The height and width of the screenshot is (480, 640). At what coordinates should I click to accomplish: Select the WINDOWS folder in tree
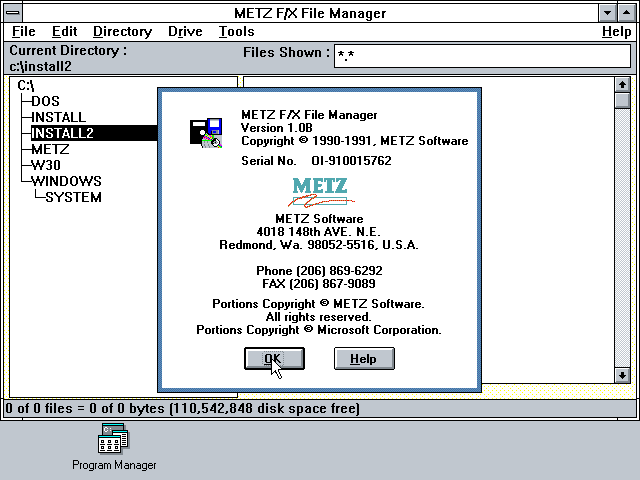point(66,181)
